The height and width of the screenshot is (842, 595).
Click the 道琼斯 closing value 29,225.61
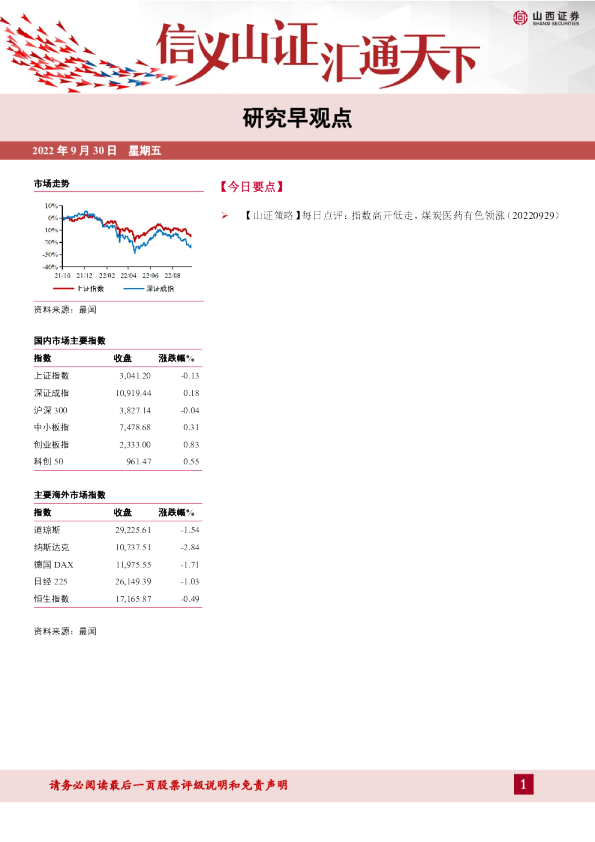click(x=133, y=530)
